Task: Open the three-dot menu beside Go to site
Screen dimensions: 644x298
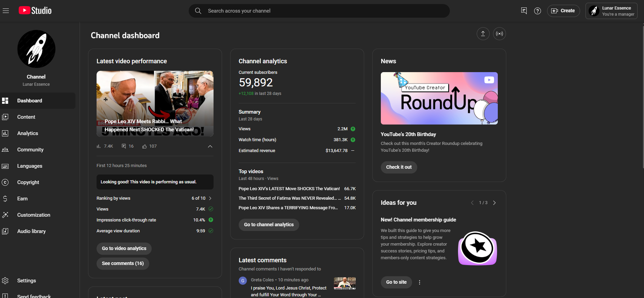Action: tap(420, 282)
